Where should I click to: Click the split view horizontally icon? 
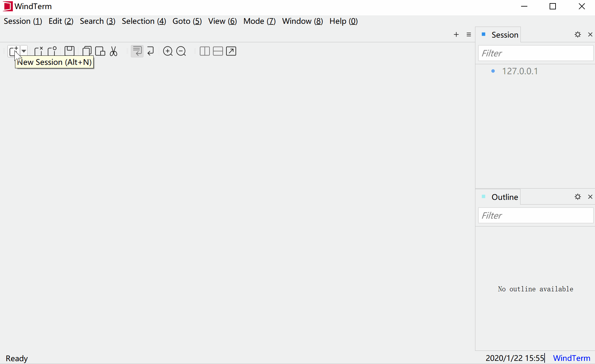point(218,51)
